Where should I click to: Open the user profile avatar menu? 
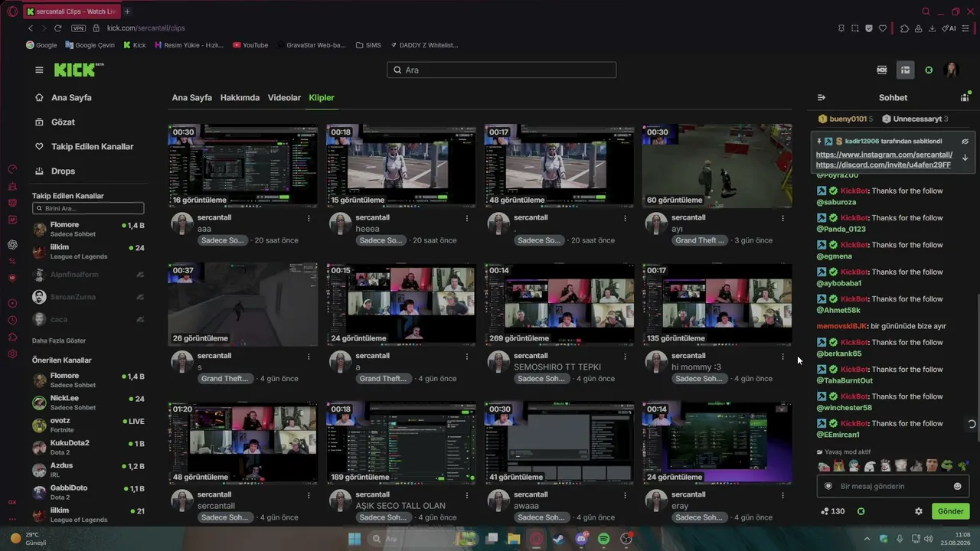[952, 70]
